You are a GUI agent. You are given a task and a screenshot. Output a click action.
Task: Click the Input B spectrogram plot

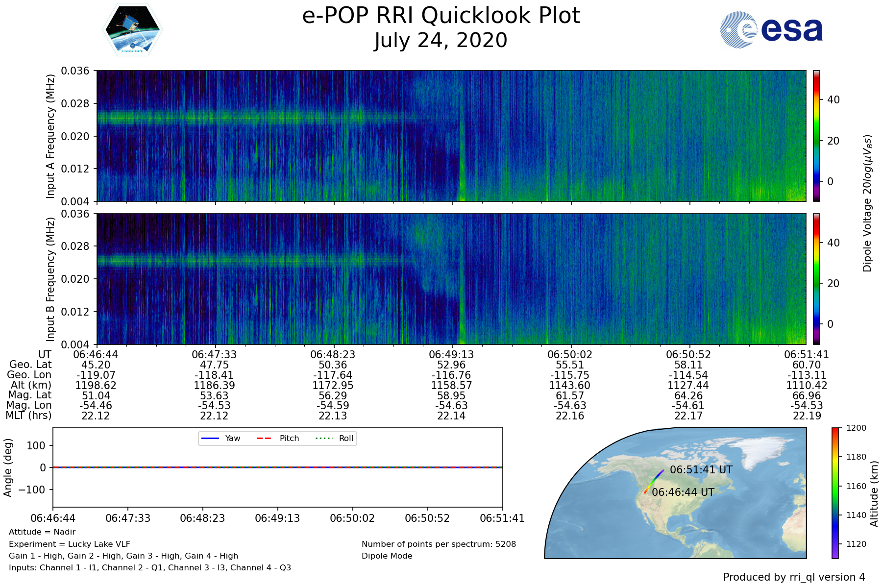tap(451, 279)
